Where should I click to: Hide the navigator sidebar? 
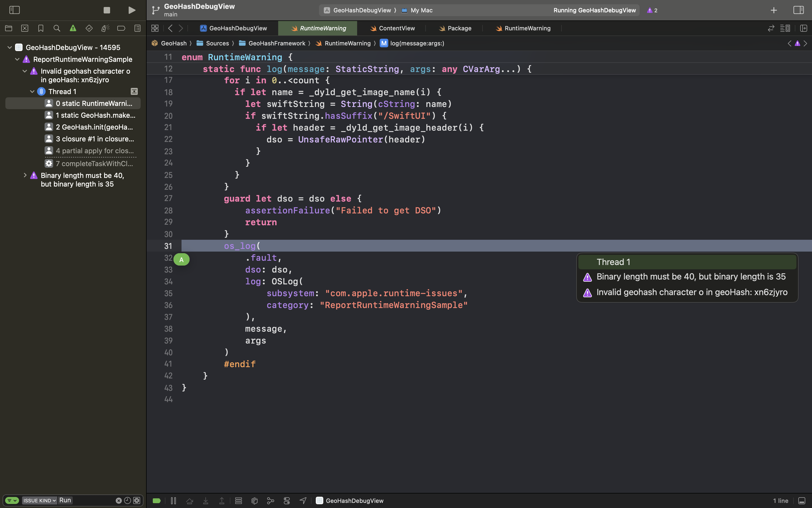pyautogui.click(x=15, y=10)
